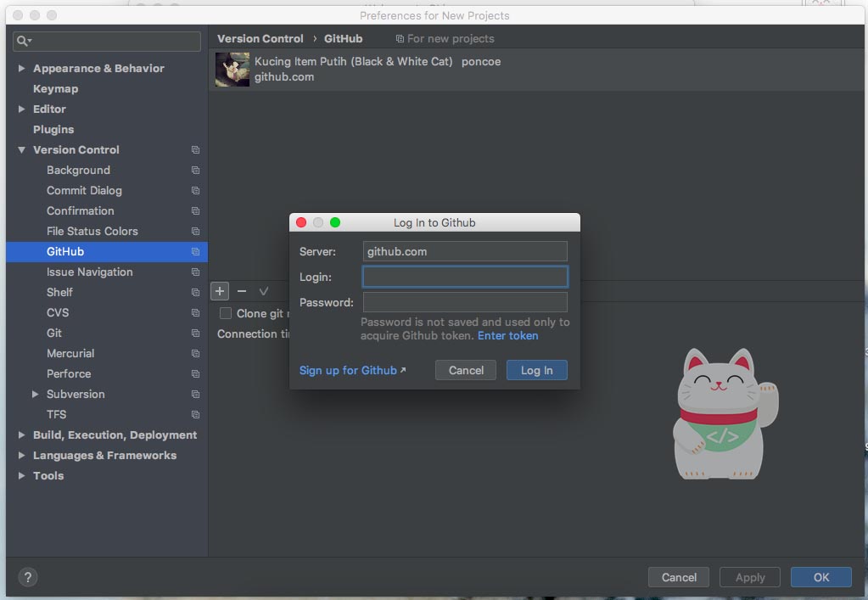Click the search magnifier icon in sidebar
Screen dimensions: 868x600
tap(24, 41)
